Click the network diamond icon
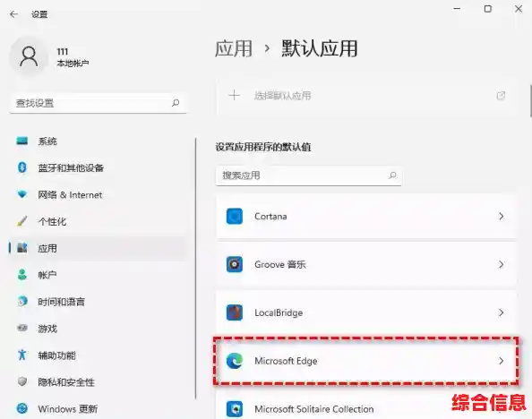Viewport: 532px width, 419px height. (x=22, y=194)
